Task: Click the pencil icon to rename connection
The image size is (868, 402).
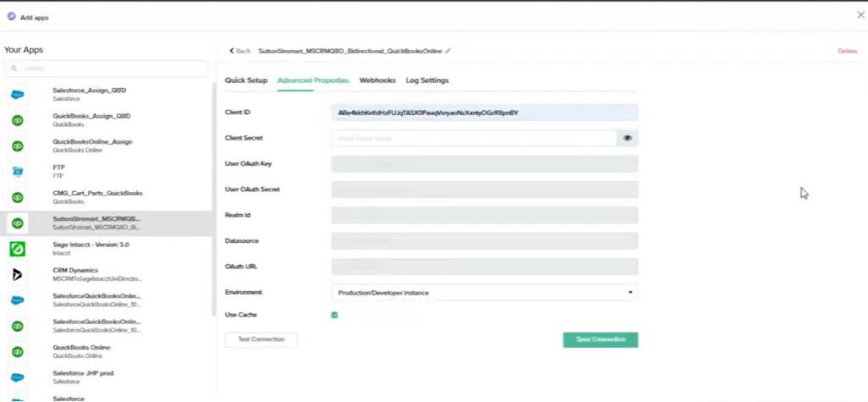Action: 448,51
